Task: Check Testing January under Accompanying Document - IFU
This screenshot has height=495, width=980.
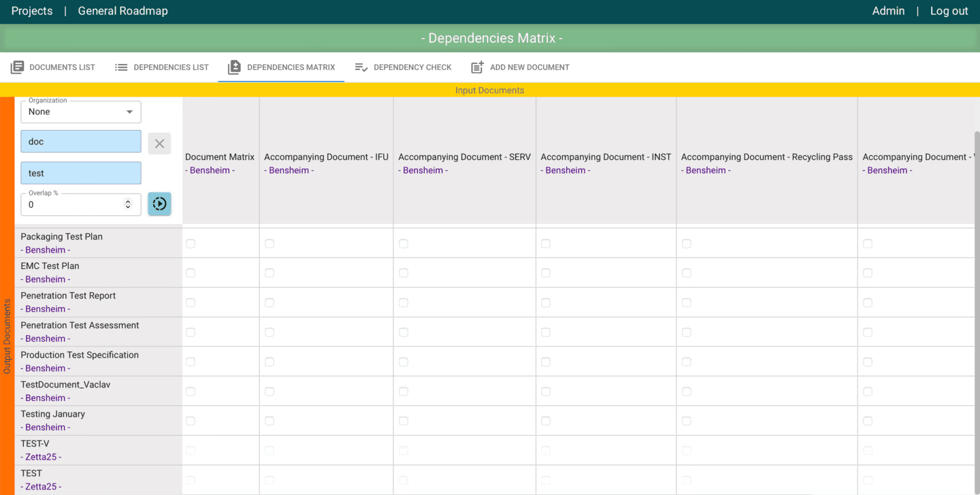Action: pos(269,421)
